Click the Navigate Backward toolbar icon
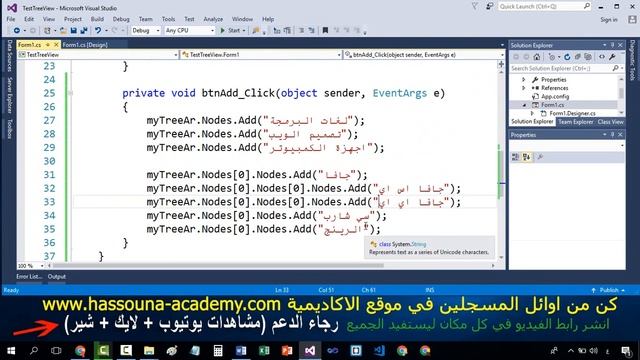Screen dimensions: 640x360 pyautogui.click(x=17, y=31)
